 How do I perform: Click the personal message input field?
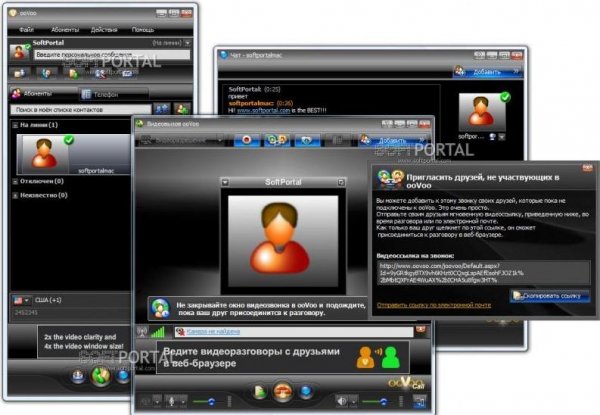[x=112, y=55]
